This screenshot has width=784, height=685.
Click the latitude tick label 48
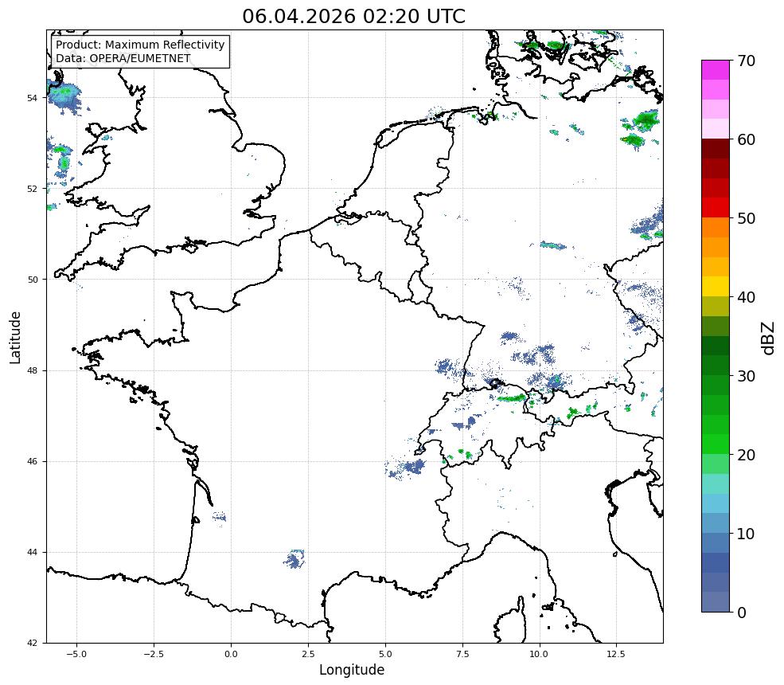pyautogui.click(x=32, y=370)
